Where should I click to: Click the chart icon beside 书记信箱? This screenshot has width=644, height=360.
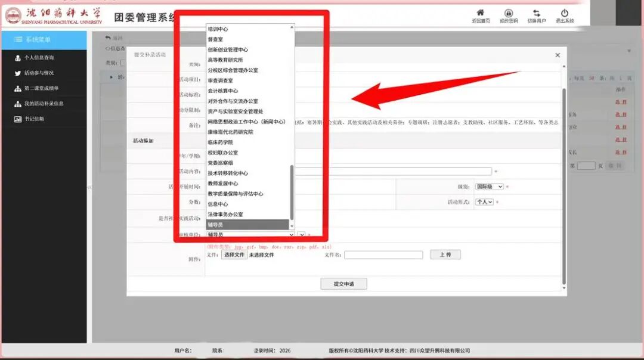pos(18,119)
